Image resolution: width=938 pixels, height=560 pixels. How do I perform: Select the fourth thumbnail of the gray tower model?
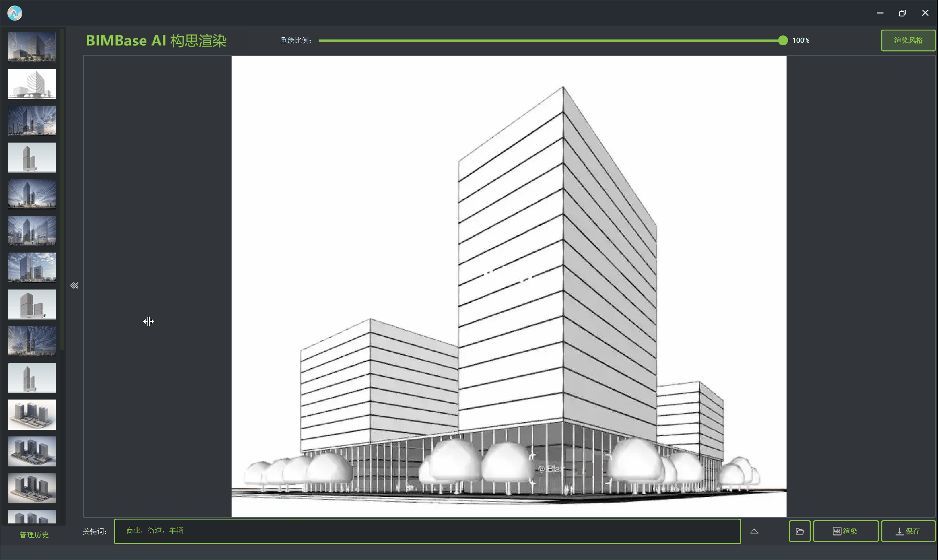click(32, 157)
